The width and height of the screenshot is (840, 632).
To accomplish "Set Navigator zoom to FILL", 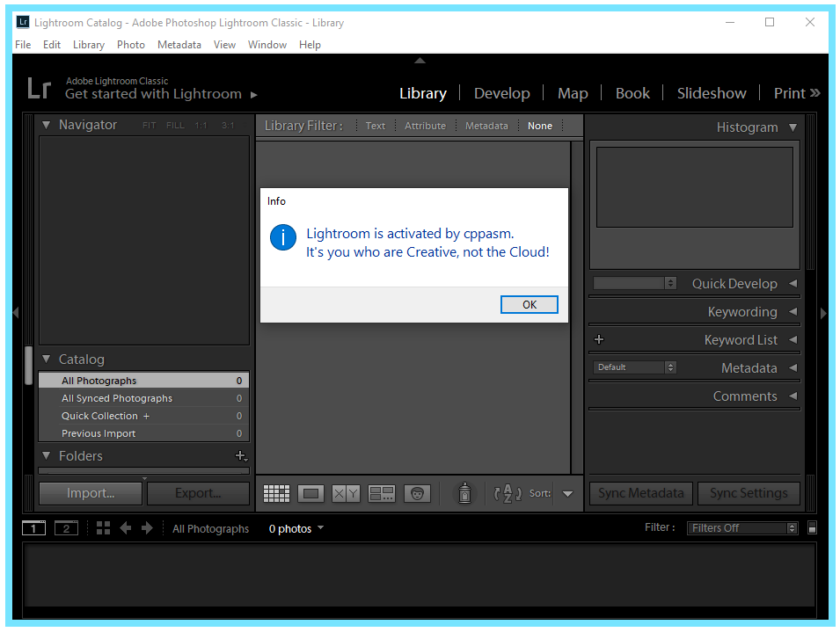I will tap(175, 125).
